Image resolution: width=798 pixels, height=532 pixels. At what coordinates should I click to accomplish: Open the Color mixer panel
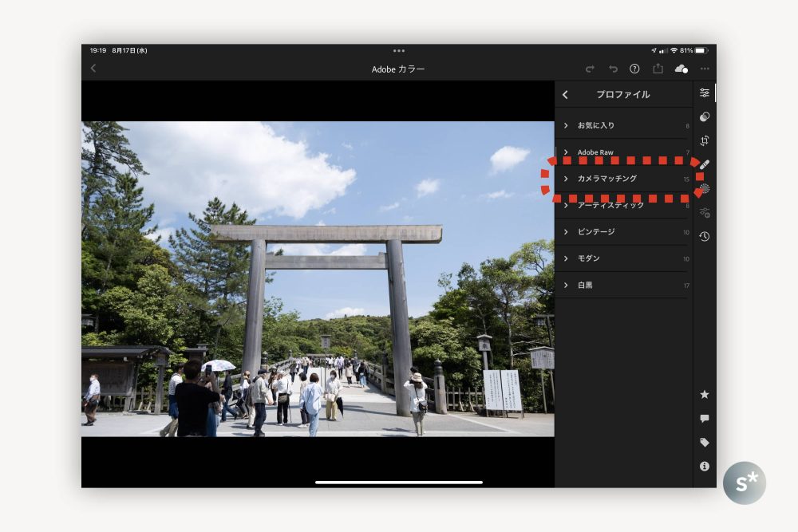704,117
